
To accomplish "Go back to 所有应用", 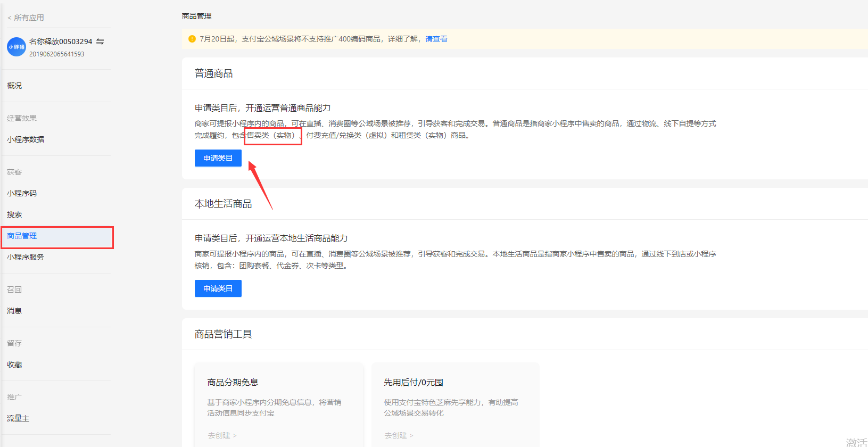I will (x=26, y=18).
